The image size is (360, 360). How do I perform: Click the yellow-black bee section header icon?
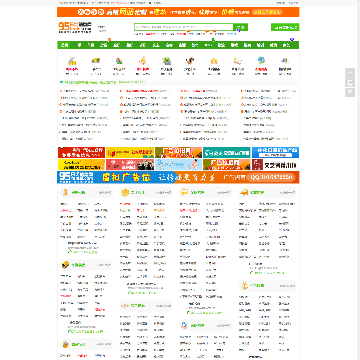65,265
